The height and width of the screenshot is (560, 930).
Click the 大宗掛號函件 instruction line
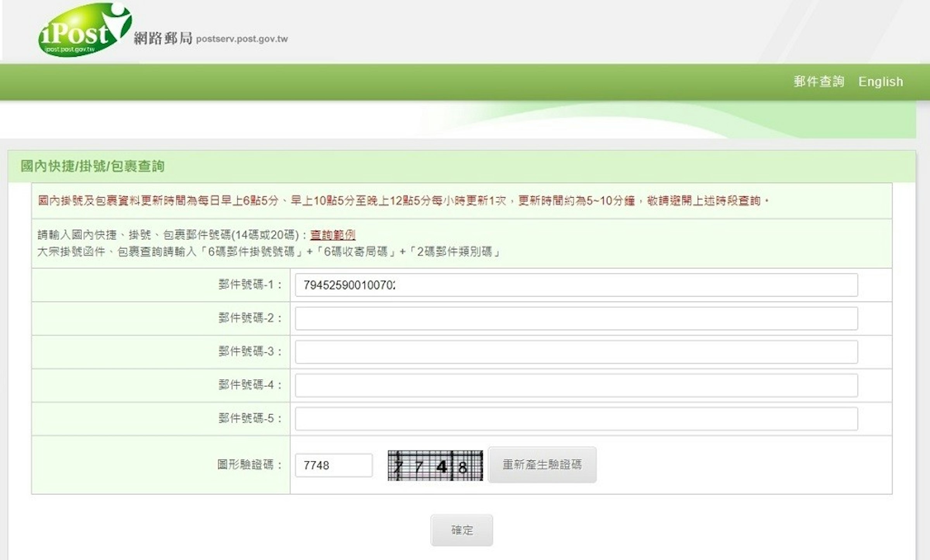[x=269, y=252]
